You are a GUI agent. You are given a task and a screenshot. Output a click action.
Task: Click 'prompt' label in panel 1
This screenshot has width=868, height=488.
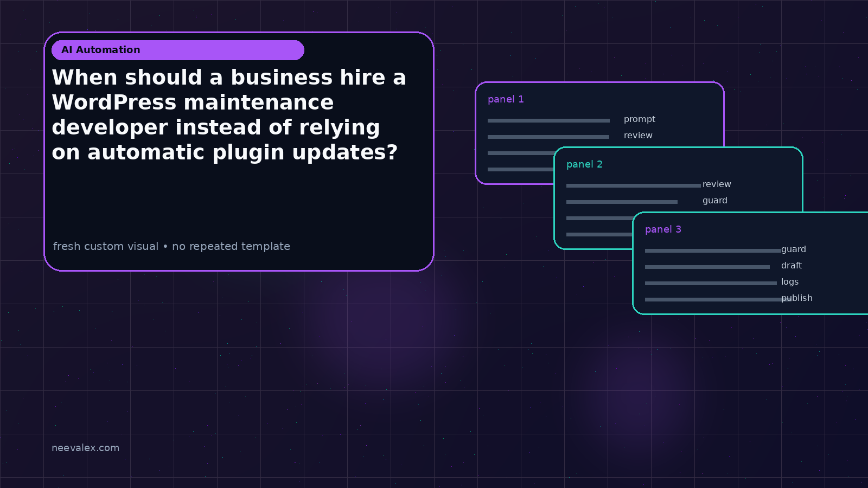coord(640,119)
